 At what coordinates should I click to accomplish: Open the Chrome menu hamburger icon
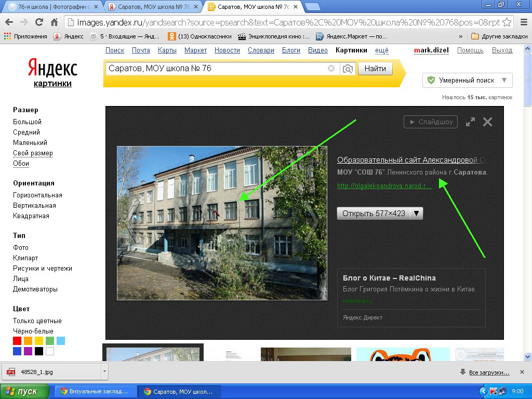click(x=522, y=22)
